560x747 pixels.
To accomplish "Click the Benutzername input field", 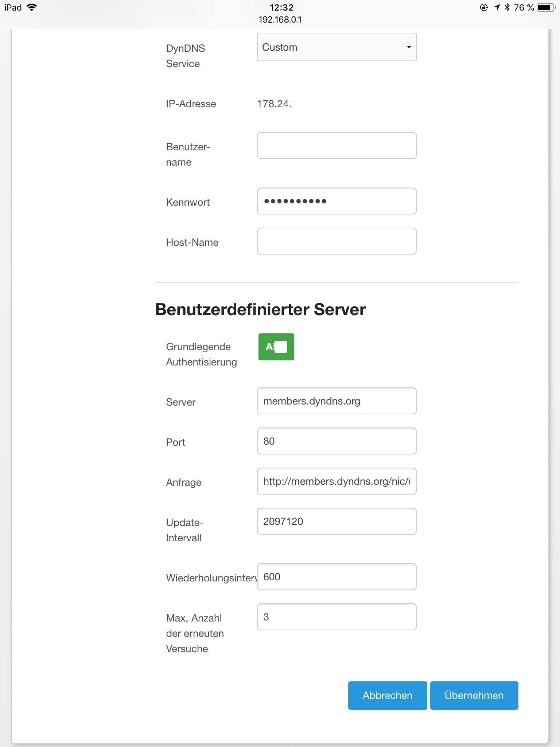I will coord(337,146).
